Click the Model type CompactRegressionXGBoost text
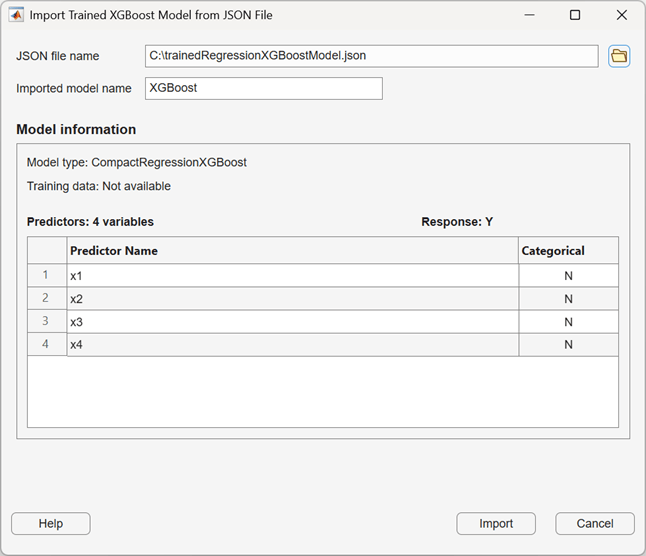646x556 pixels. click(x=137, y=162)
